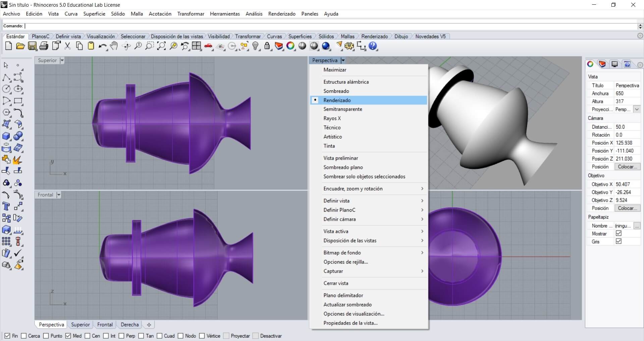
Task: Uncheck the Gris wallpaper checkbox
Action: point(619,242)
